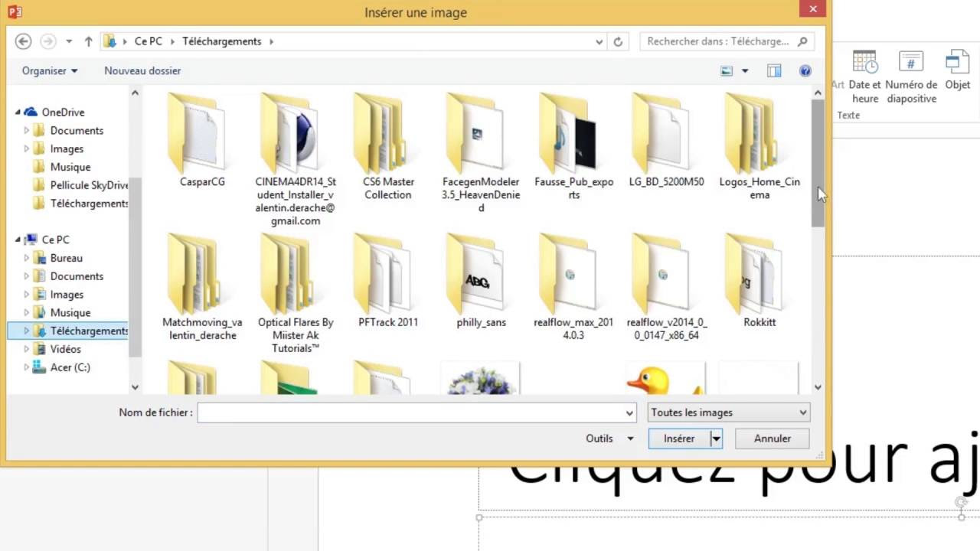Viewport: 980px width, 551px height.
Task: Select the Matchmoving_valentin_derache folder
Action: tap(202, 287)
